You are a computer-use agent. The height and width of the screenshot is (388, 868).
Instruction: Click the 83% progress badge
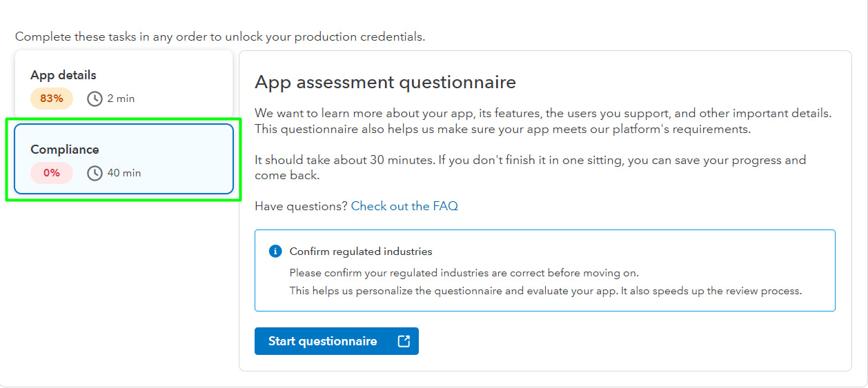click(x=52, y=99)
